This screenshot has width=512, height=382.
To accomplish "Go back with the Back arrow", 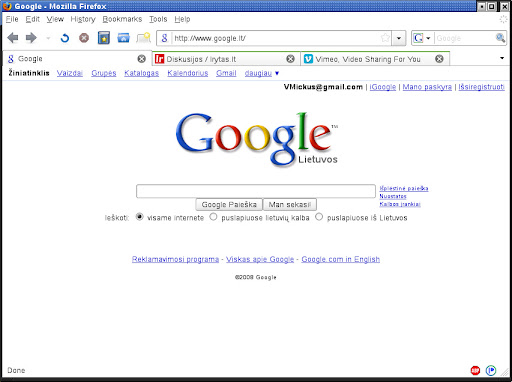I will (13, 38).
